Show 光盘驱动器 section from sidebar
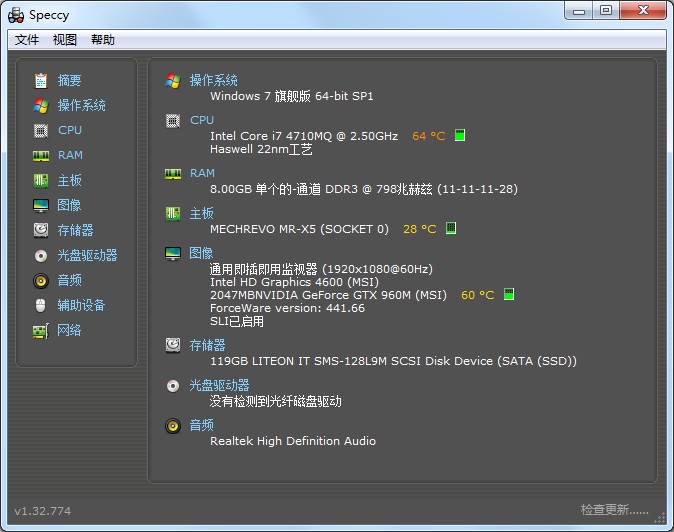Image resolution: width=674 pixels, height=532 pixels. (x=88, y=256)
